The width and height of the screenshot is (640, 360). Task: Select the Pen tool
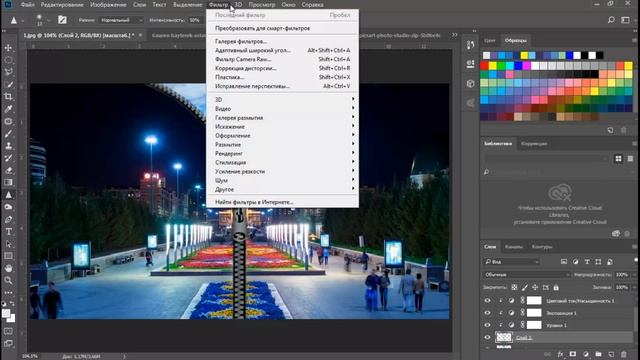click(x=8, y=219)
